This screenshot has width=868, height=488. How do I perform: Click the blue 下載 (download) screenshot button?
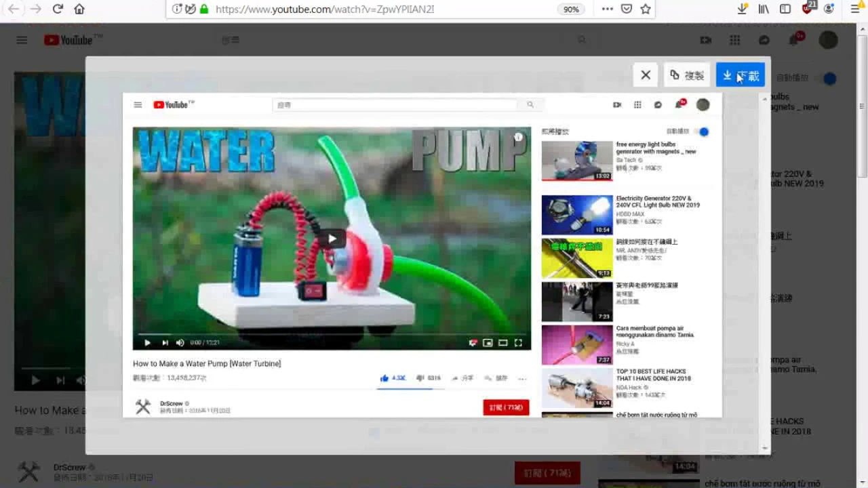tap(741, 75)
